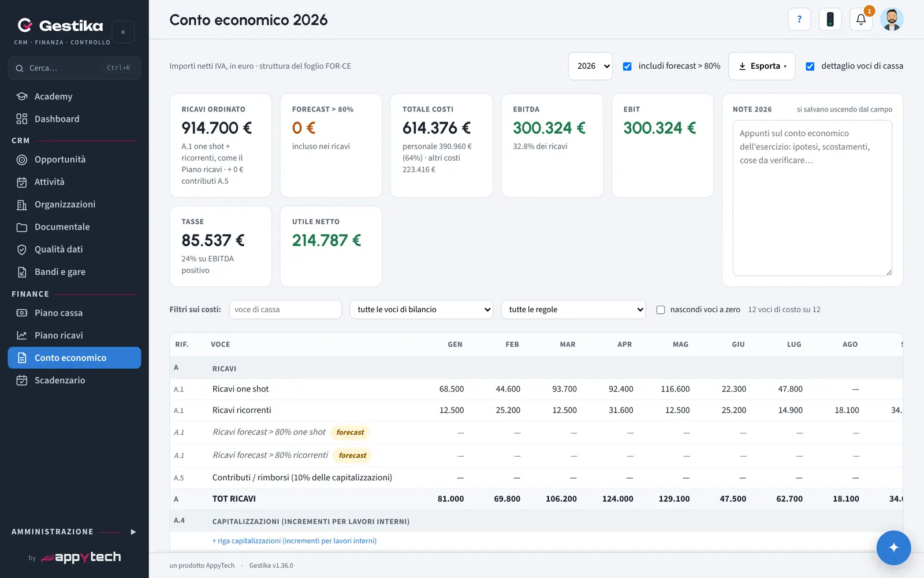Open the help question mark icon

coord(799,19)
